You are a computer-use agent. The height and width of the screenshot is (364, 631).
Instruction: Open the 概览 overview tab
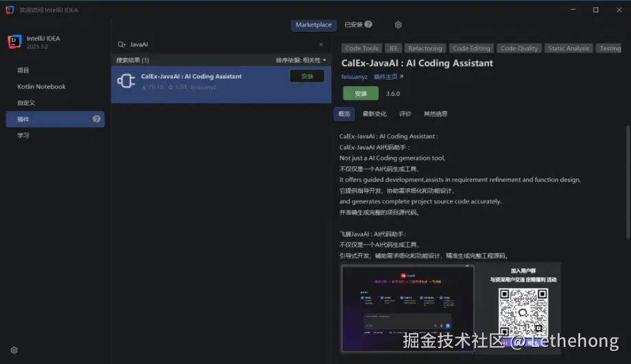[344, 114]
